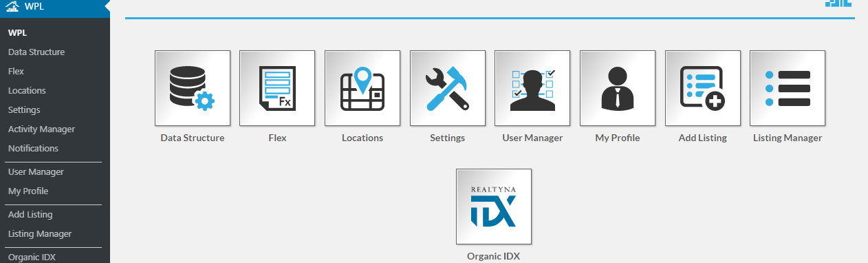Open the Data Structure database icon tile
868x263 pixels.
pos(193,88)
